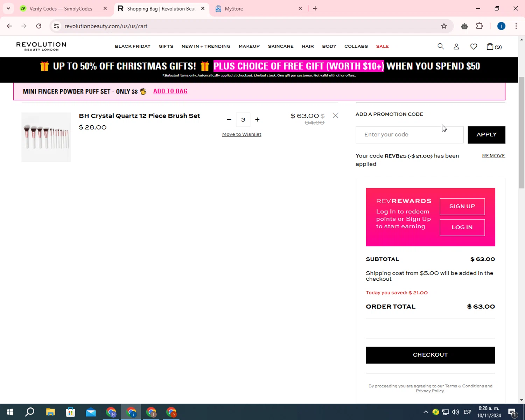Open the account profile icon
The width and height of the screenshot is (525, 420).
[x=456, y=46]
